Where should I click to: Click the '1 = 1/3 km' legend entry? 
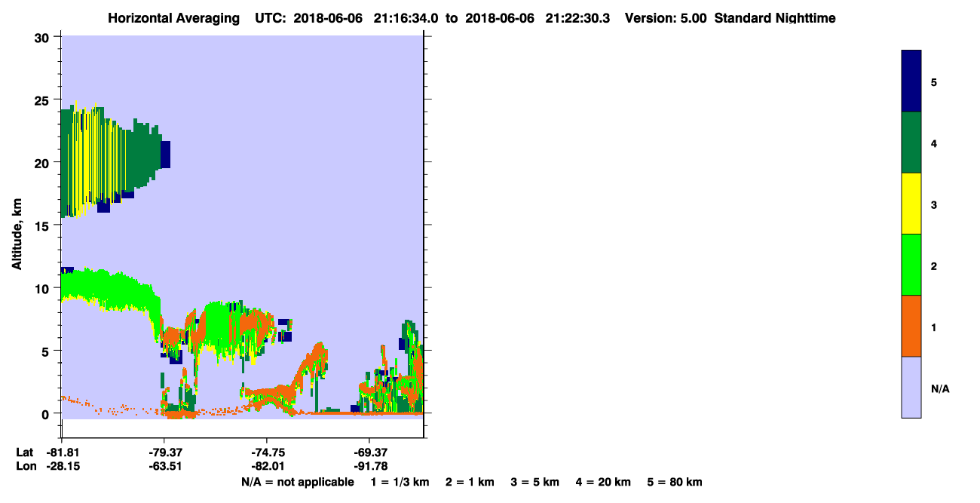coord(400,482)
